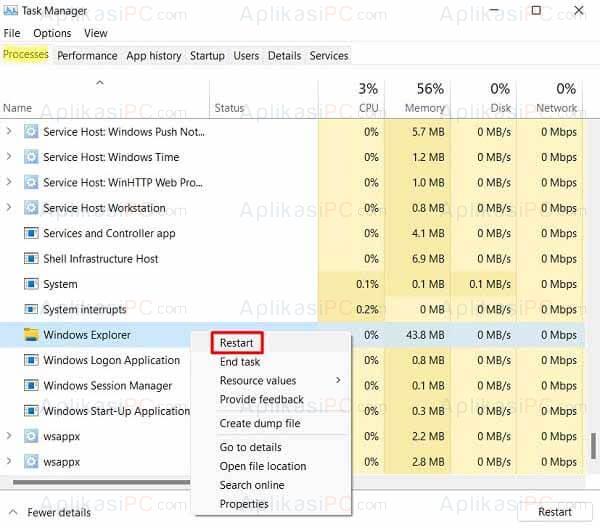The image size is (600, 528).
Task: Click the first wsappx gear icon
Action: coord(31,436)
